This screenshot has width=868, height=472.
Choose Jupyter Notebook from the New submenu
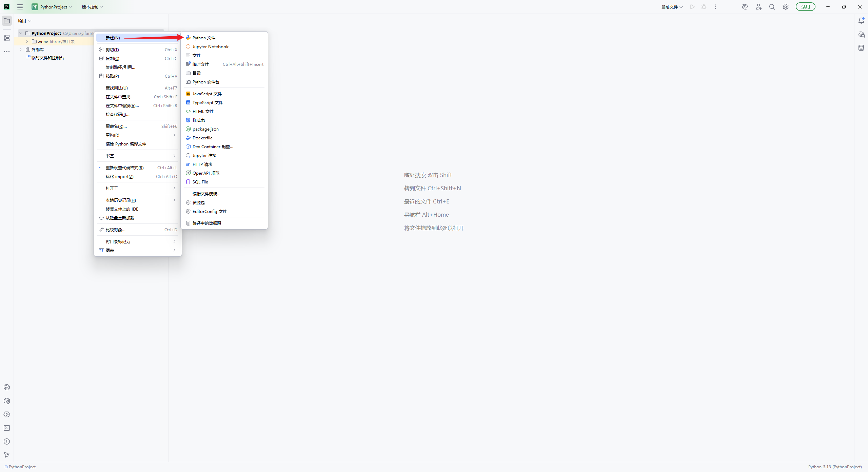click(x=210, y=46)
